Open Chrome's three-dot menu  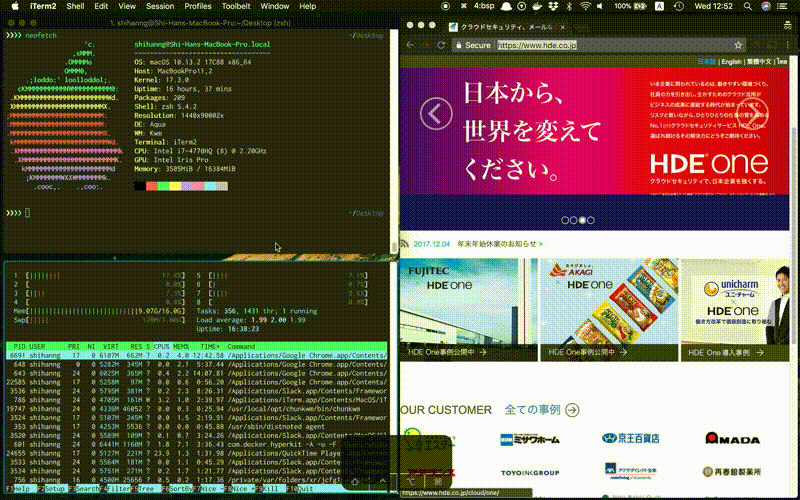coord(789,45)
